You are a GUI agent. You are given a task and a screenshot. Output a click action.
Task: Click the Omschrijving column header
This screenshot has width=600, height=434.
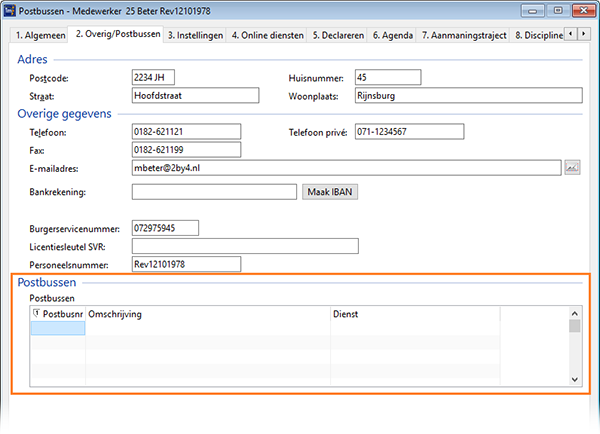pyautogui.click(x=208, y=314)
